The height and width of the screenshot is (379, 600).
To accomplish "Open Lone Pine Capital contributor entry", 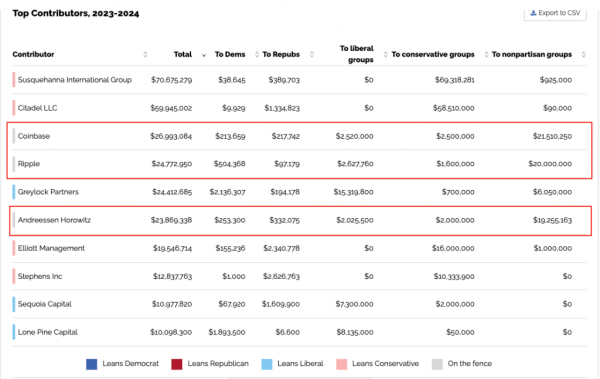I will coord(47,332).
